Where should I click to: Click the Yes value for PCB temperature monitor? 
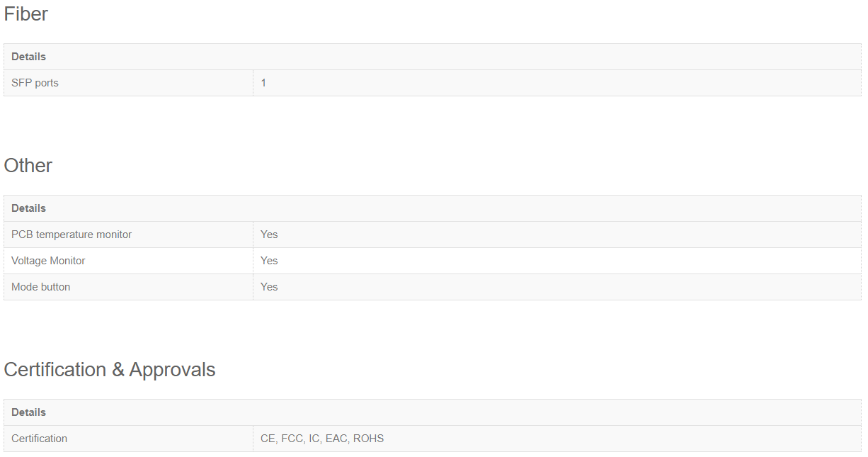[x=269, y=235]
